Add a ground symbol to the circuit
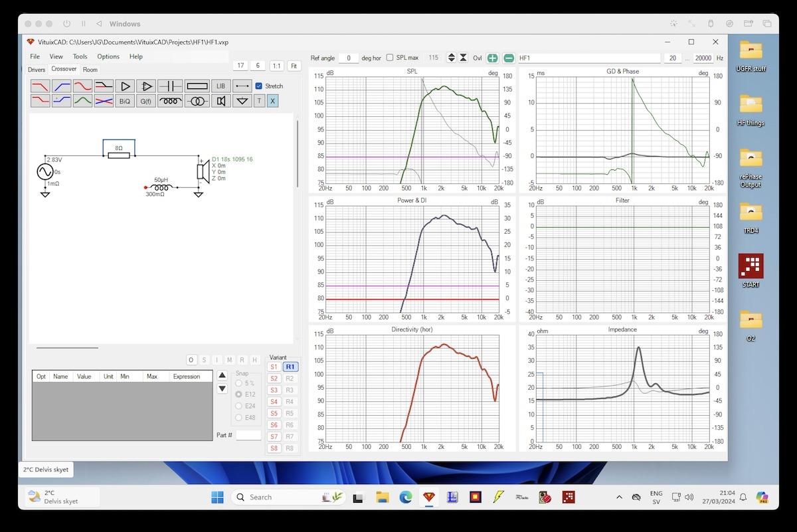Screen dimensions: 797x532 [x=242, y=101]
